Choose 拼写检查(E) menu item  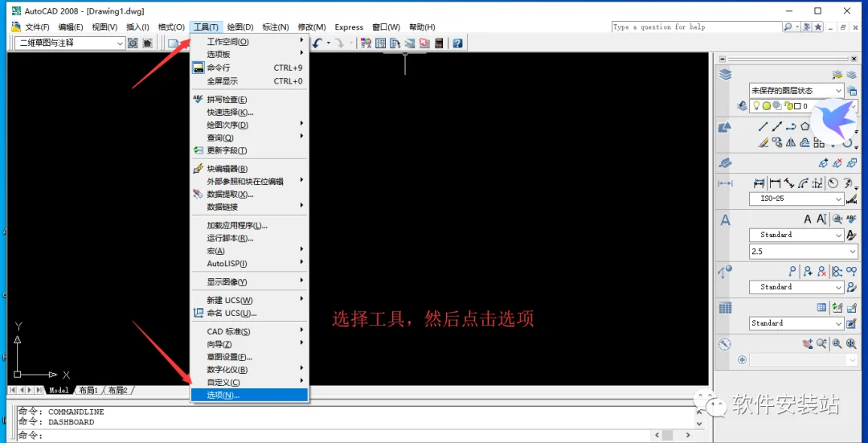(x=249, y=100)
